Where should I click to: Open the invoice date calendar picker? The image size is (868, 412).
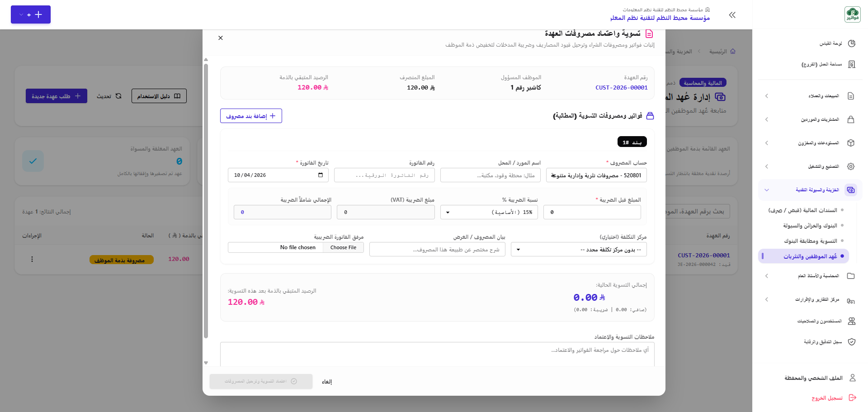coord(321,175)
